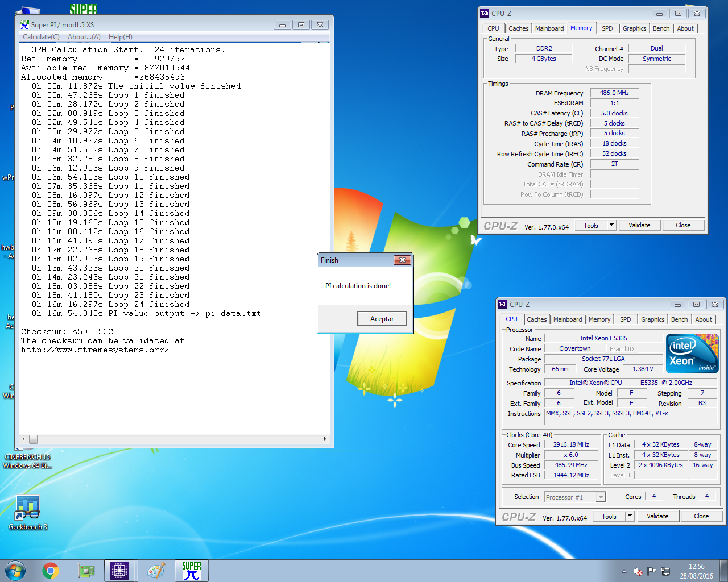The width and height of the screenshot is (728, 582).
Task: Click Validate in CPU-Z Memory window
Action: coord(639,225)
